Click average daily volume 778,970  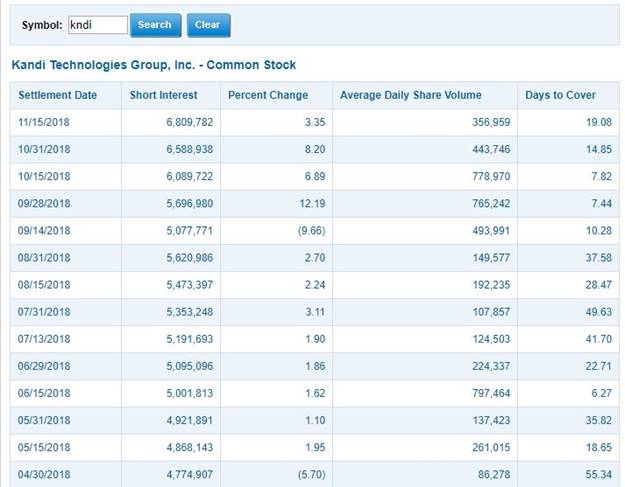491,177
